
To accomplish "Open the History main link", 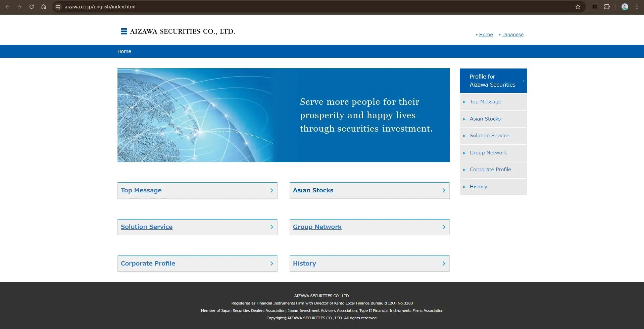I will point(304,264).
